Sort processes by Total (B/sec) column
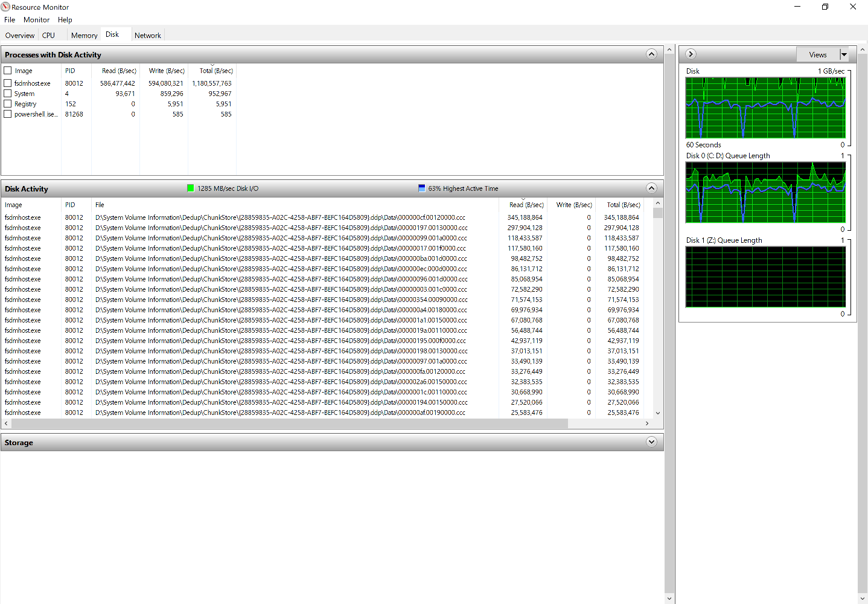 click(x=212, y=71)
